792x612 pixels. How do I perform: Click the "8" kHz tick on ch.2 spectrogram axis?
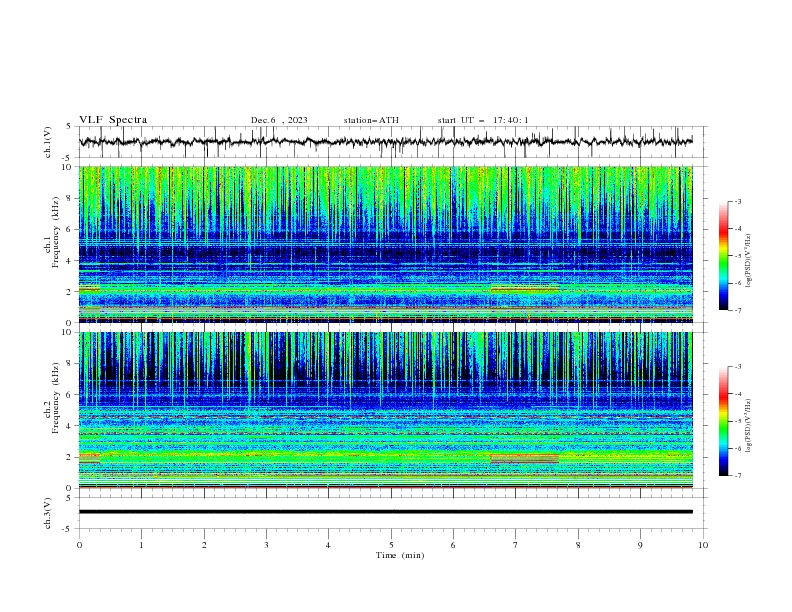coord(70,363)
